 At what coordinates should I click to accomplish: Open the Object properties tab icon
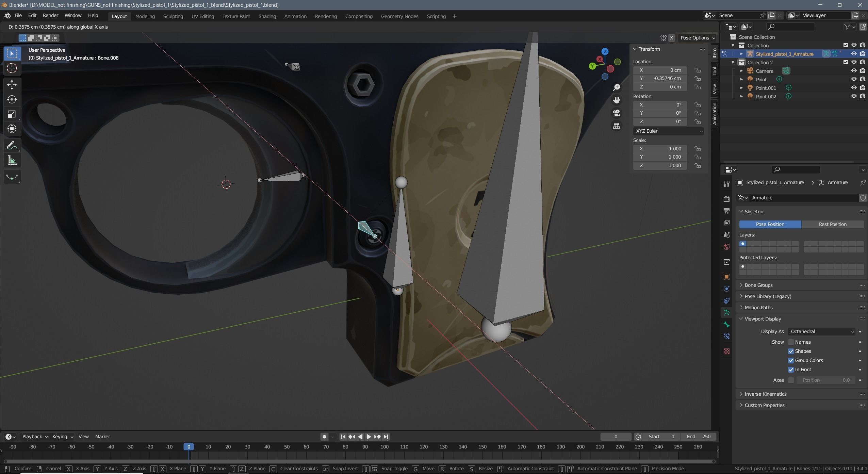(726, 277)
